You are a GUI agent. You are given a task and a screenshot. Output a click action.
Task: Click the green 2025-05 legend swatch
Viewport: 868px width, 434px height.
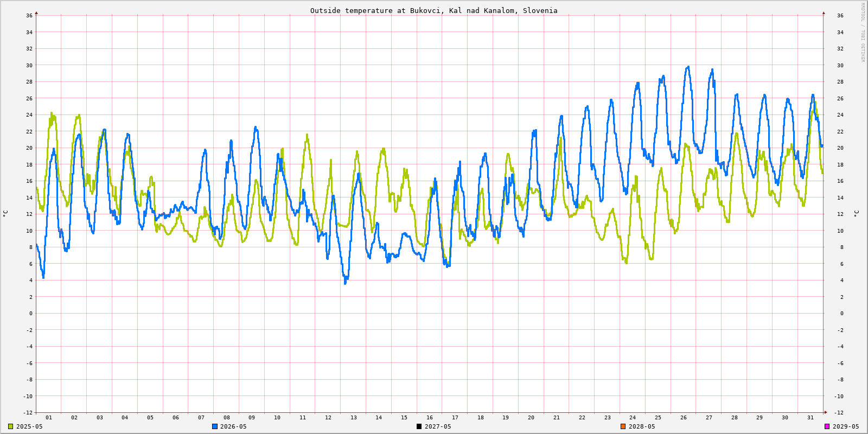pos(10,426)
